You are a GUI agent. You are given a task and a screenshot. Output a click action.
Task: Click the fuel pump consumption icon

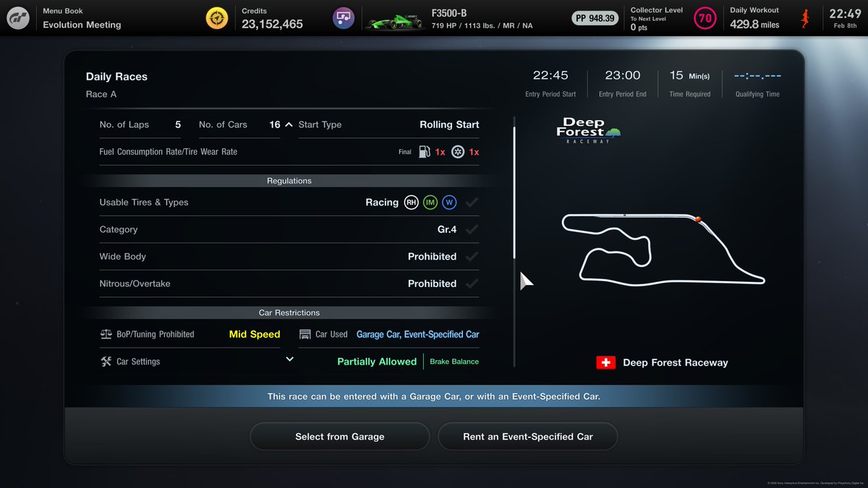pos(425,152)
